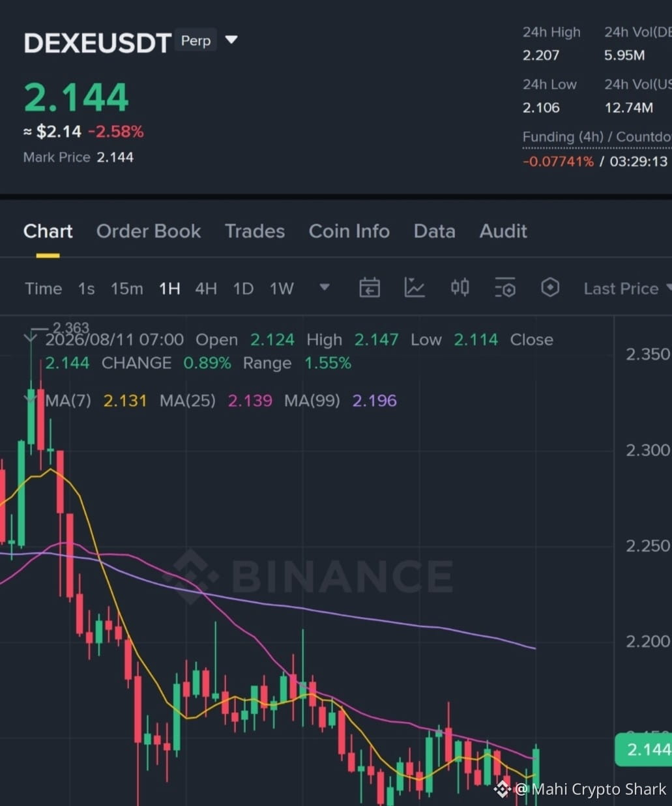Screen dimensions: 672x806
Task: Click the 24h volume 12.74M value
Action: [x=628, y=108]
